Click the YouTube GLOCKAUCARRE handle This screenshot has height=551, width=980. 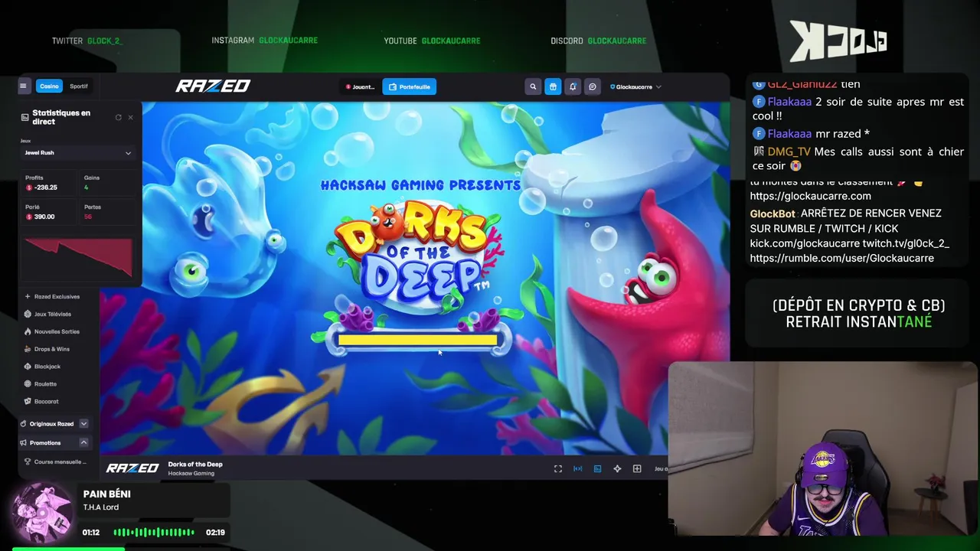coord(451,41)
